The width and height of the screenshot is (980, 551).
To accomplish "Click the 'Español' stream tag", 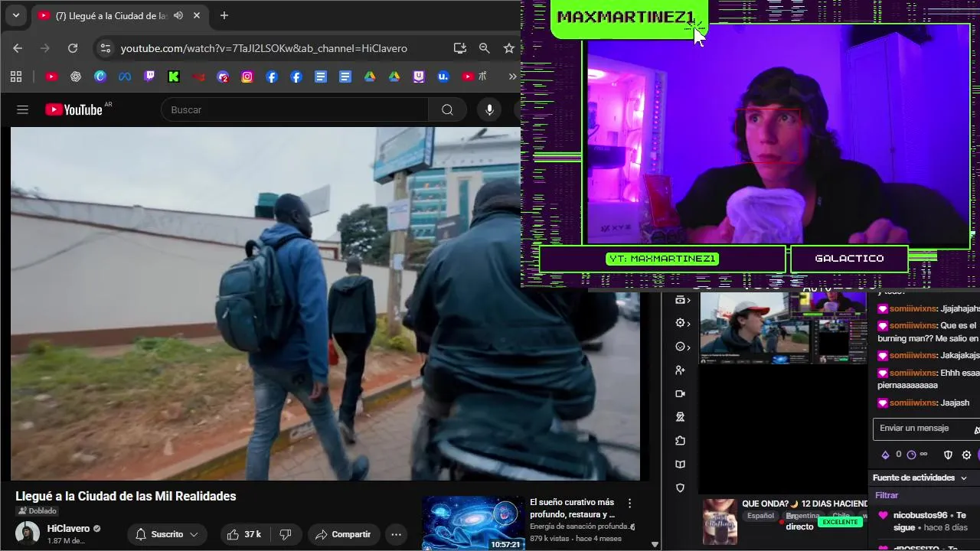I will [x=760, y=516].
